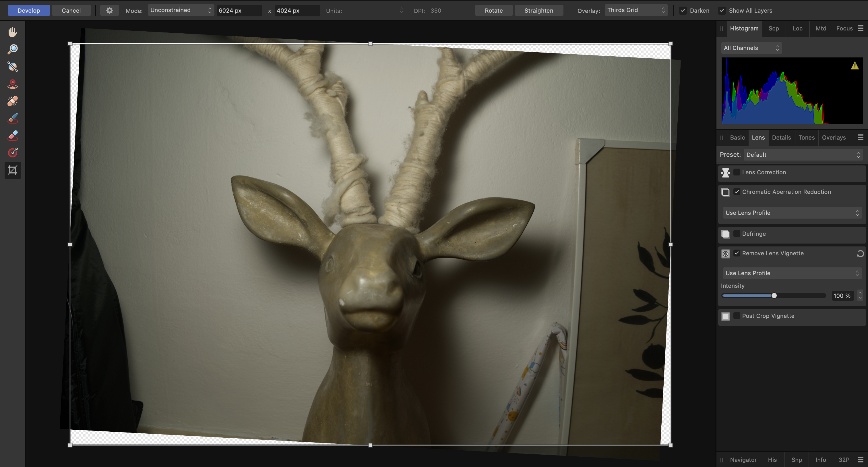Open crop settings gear menu
The height and width of the screenshot is (467, 868).
(x=110, y=10)
